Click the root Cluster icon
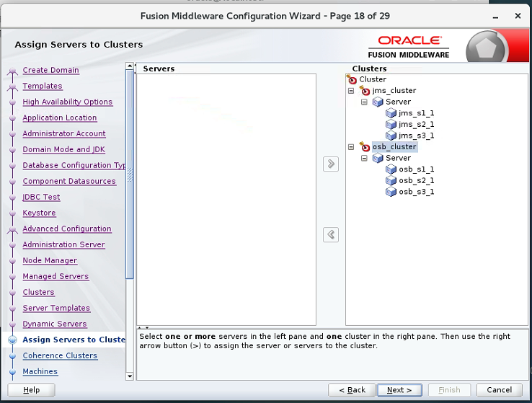532x403 pixels. 352,79
